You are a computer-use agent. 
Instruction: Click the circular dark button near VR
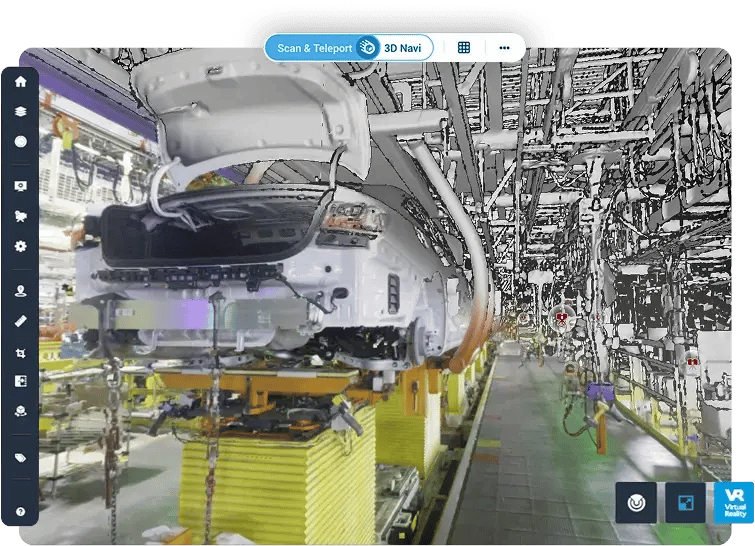pyautogui.click(x=636, y=503)
